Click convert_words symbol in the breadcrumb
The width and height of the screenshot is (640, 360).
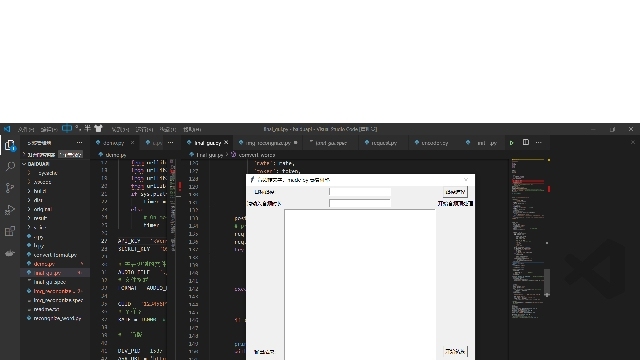pos(257,155)
